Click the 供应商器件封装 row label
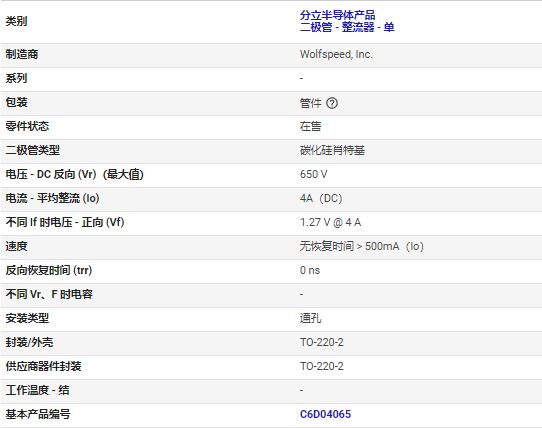Image resolution: width=542 pixels, height=428 pixels. [x=44, y=366]
